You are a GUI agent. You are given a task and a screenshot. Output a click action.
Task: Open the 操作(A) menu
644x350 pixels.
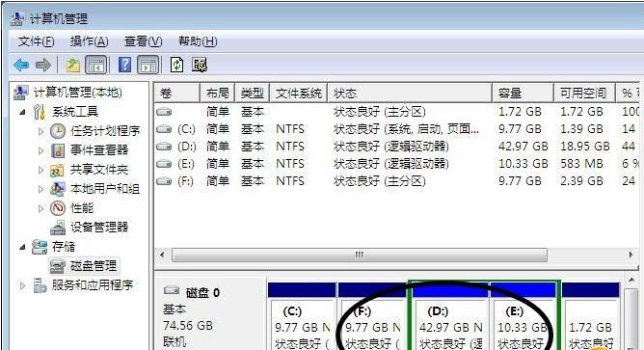(89, 41)
